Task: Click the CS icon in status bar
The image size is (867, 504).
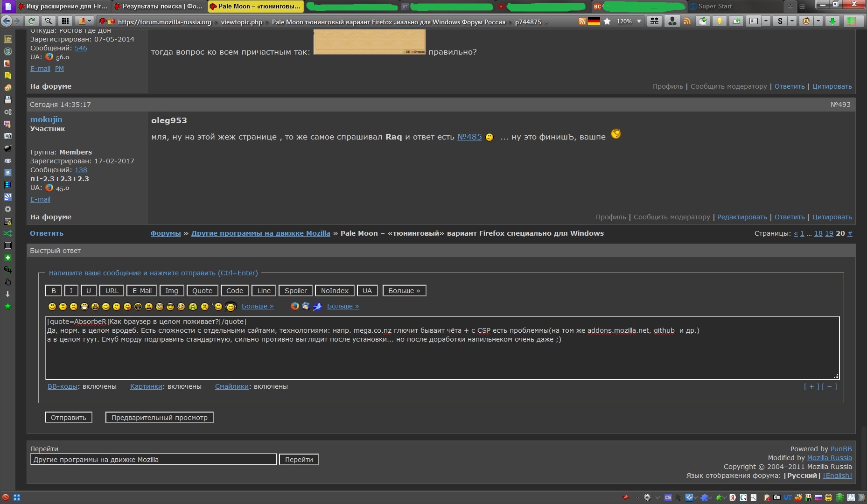Action: [668, 497]
